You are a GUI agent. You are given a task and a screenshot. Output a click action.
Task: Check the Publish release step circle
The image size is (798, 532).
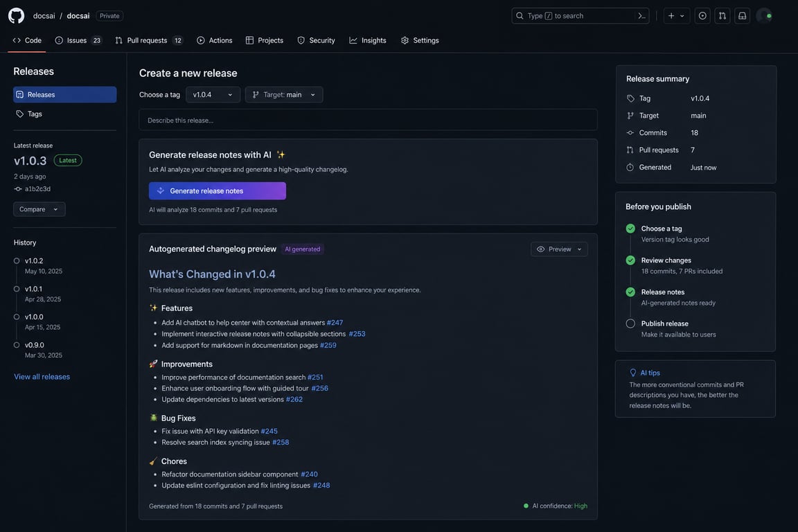(630, 323)
